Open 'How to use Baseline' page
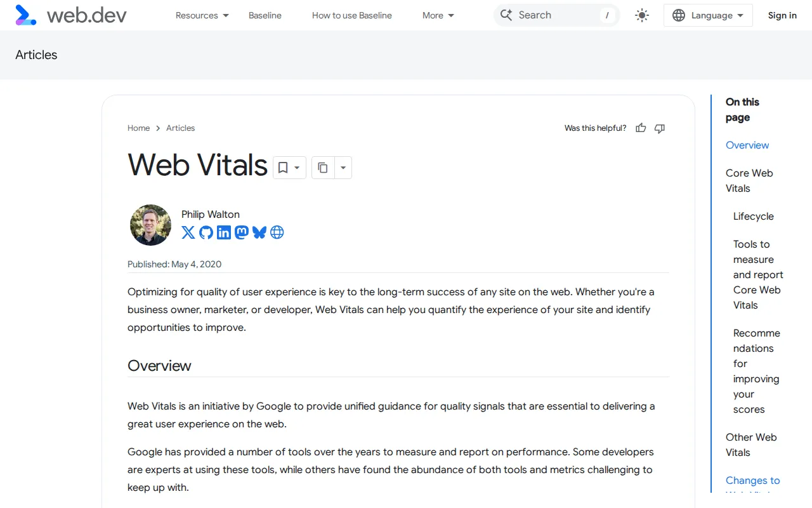 pyautogui.click(x=351, y=15)
